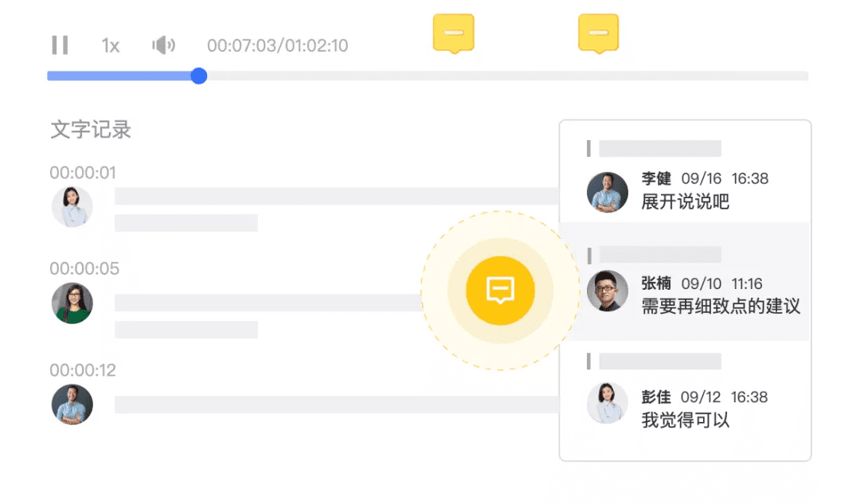Click the name 李健
The image size is (860, 504).
point(656,178)
